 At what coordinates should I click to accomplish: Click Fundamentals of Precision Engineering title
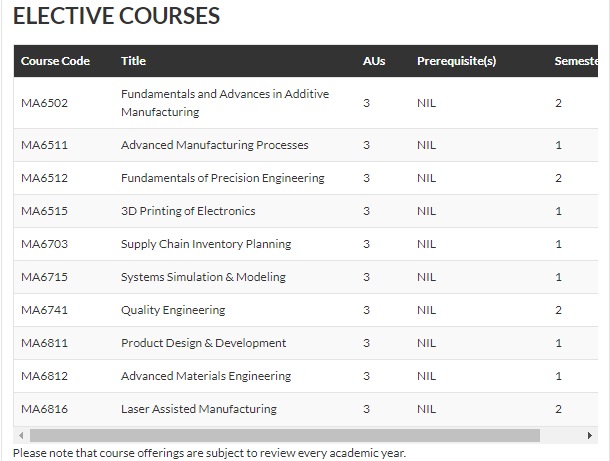(222, 178)
